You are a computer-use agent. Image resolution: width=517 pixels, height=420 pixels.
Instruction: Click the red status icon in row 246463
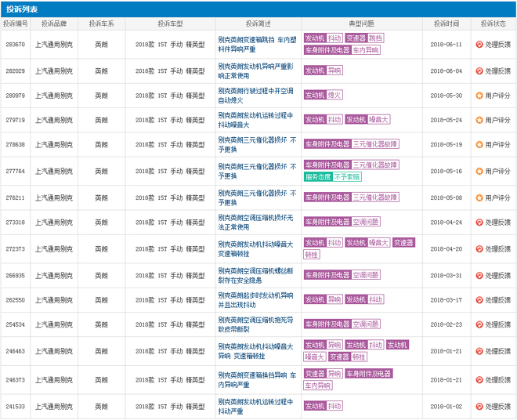(x=479, y=351)
